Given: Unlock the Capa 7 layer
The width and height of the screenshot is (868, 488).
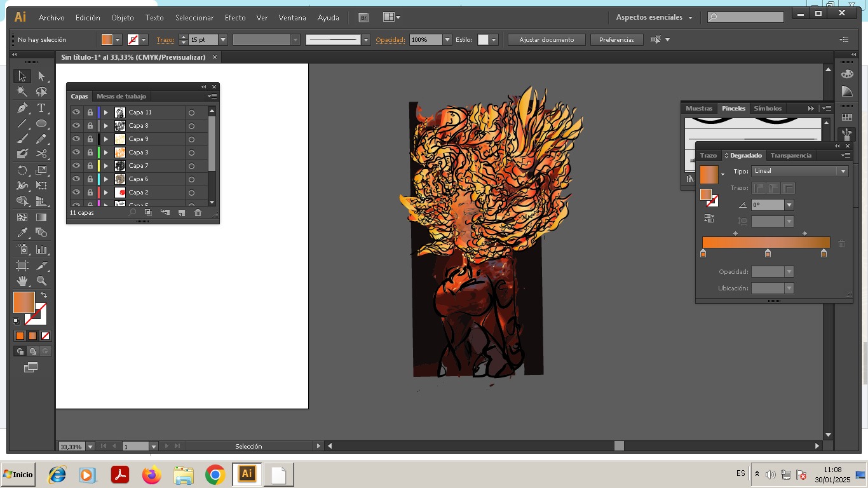Looking at the screenshot, I should [90, 166].
